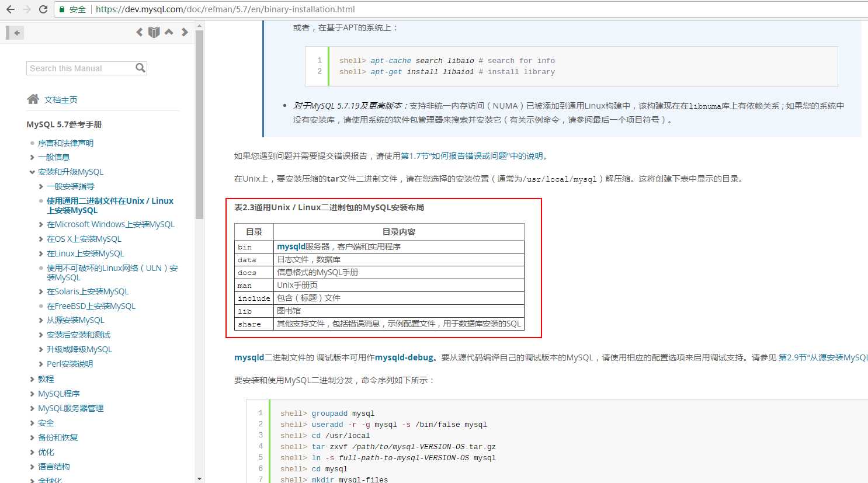Viewport: 868px width, 483px height.
Task: Click the sidebar scrollbar thumb
Action: point(199,124)
